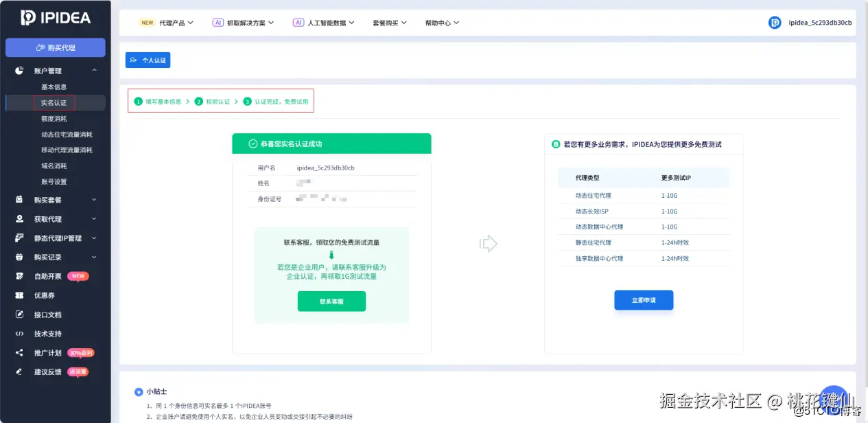Expand the 购买记录 section chevron
The image size is (868, 423).
pos(94,258)
